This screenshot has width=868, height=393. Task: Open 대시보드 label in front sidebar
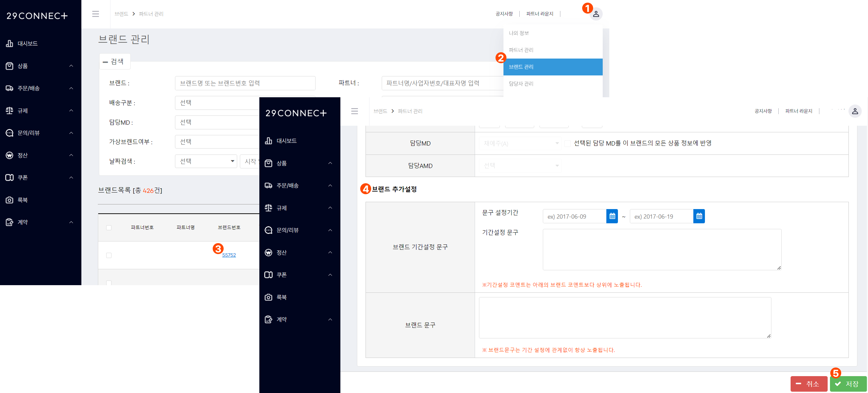(x=286, y=141)
